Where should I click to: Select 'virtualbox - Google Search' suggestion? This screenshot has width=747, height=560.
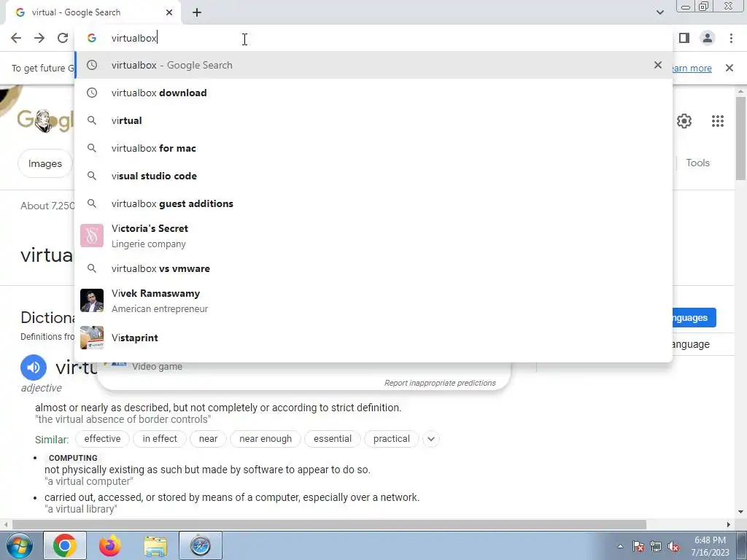373,65
